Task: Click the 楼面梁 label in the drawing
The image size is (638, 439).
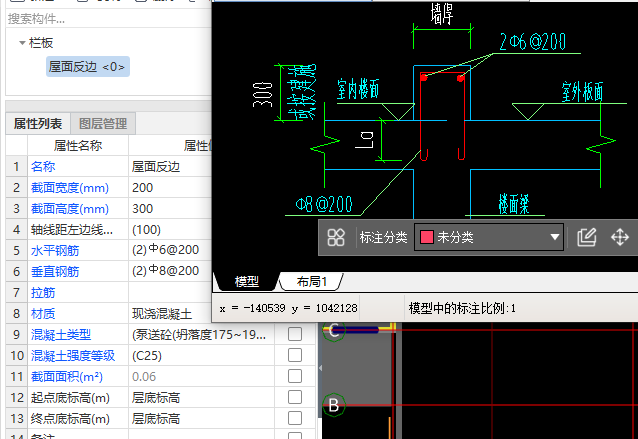Action: point(513,204)
